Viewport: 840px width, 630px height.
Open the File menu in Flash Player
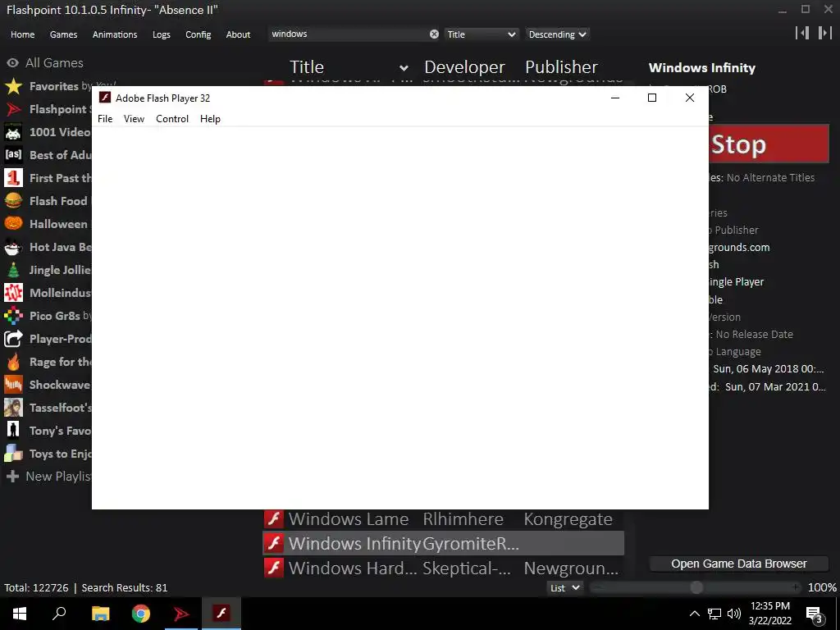pyautogui.click(x=105, y=119)
